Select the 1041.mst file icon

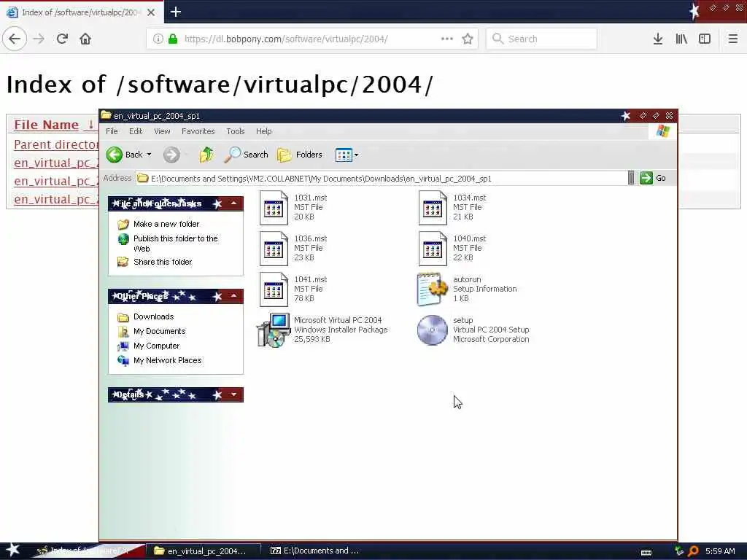coord(274,289)
